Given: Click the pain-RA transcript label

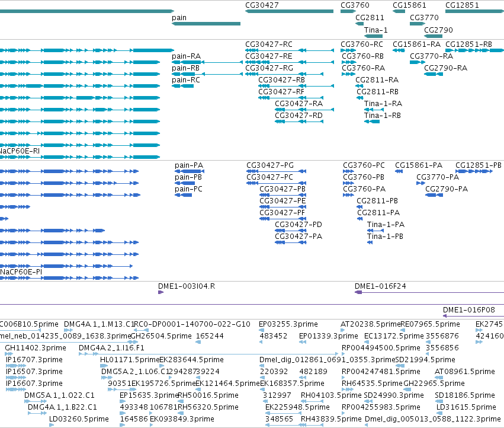Looking at the screenshot, I should (186, 56).
